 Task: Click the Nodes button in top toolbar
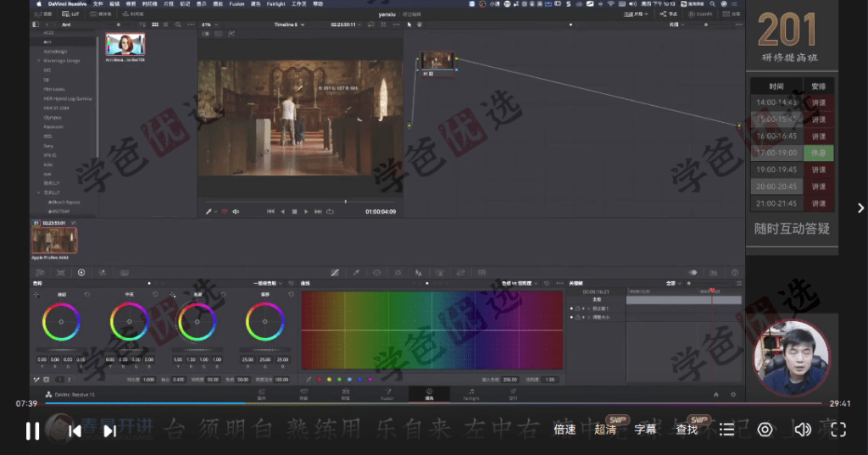pyautogui.click(x=669, y=14)
